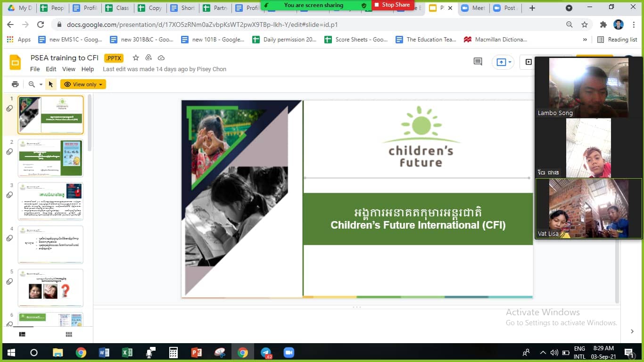Bookmark this page with the star

(585, 25)
